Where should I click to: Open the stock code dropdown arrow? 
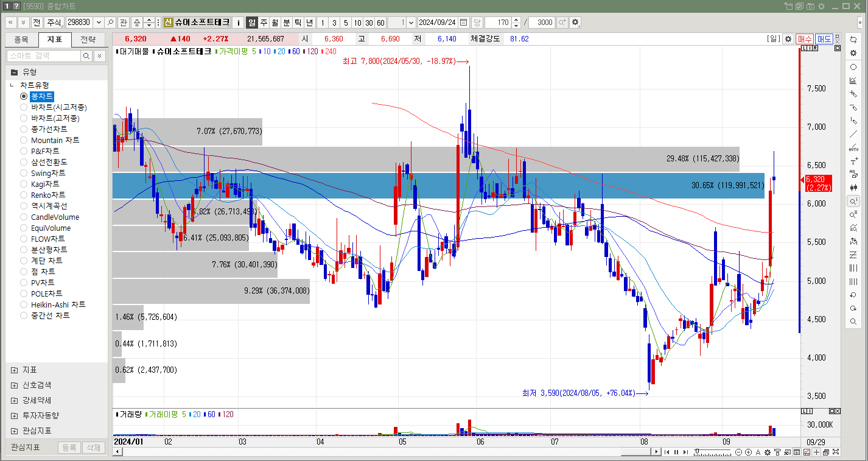pos(99,23)
